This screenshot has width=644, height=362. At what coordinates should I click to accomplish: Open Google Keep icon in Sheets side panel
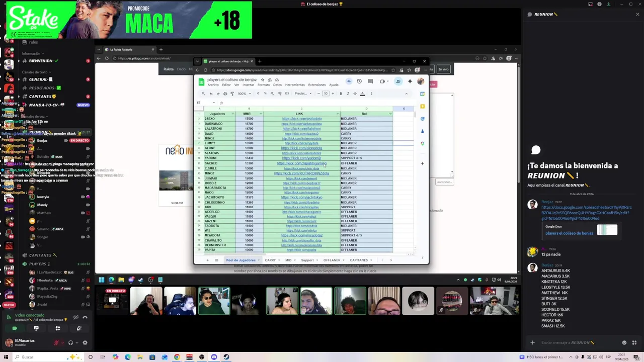[x=423, y=106]
